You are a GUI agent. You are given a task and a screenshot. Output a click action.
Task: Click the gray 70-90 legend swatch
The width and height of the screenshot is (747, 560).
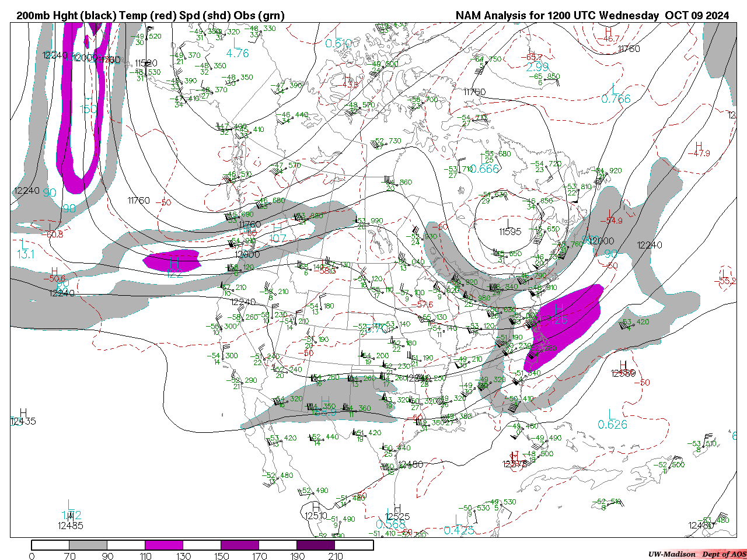88,545
